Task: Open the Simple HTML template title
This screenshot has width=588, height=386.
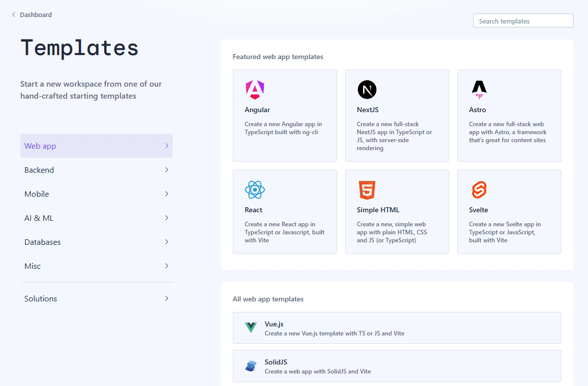Action: click(378, 210)
